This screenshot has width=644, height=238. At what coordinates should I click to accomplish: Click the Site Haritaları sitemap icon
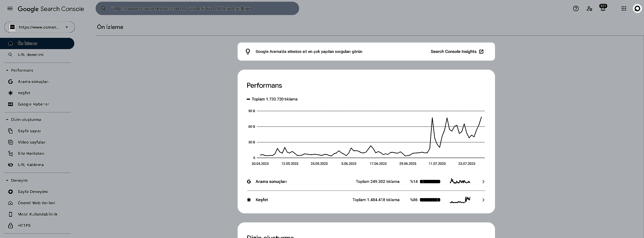click(x=11, y=154)
